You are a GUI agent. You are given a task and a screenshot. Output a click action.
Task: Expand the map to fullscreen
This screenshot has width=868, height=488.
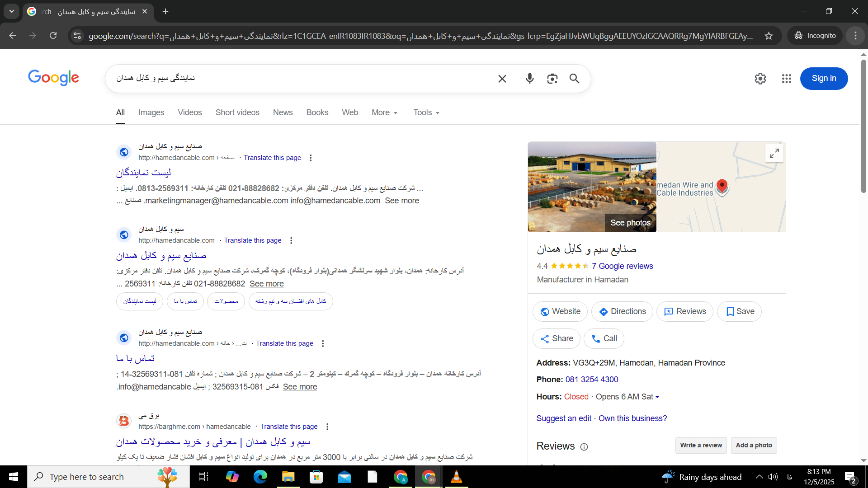tap(774, 153)
